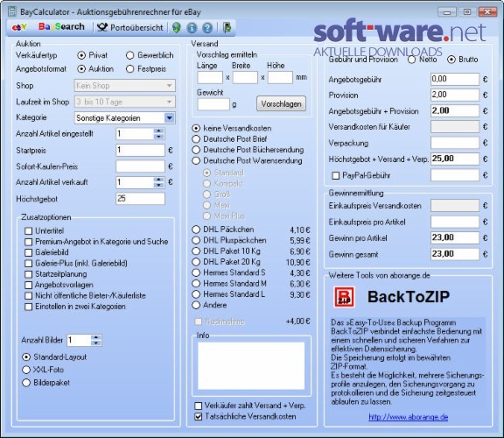This screenshot has height=438, width=504.
Task: Select Hermes Standard M shipping
Action: (x=196, y=284)
